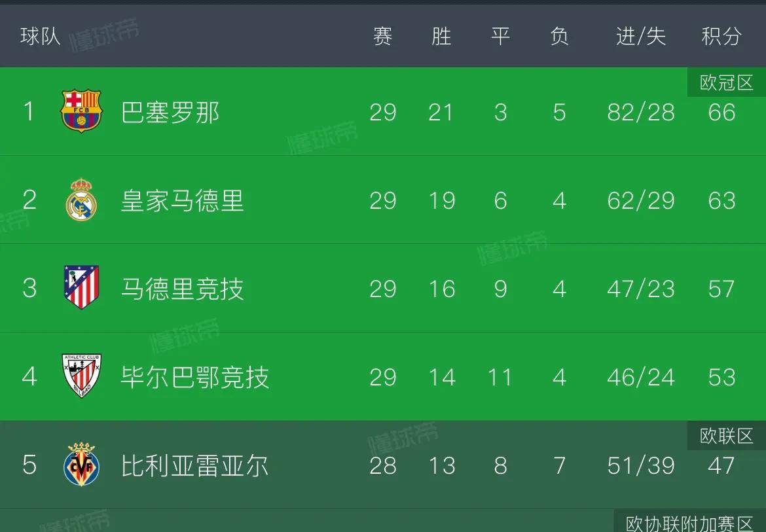Open the 皇家马德里 team name
This screenshot has height=532, width=766.
tap(182, 201)
